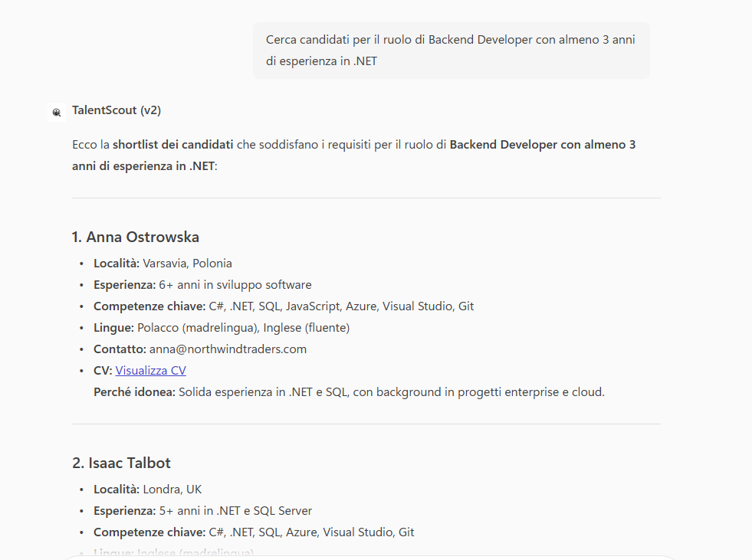
Task: Click Anna's Competenze chiave skills line
Action: coord(284,306)
